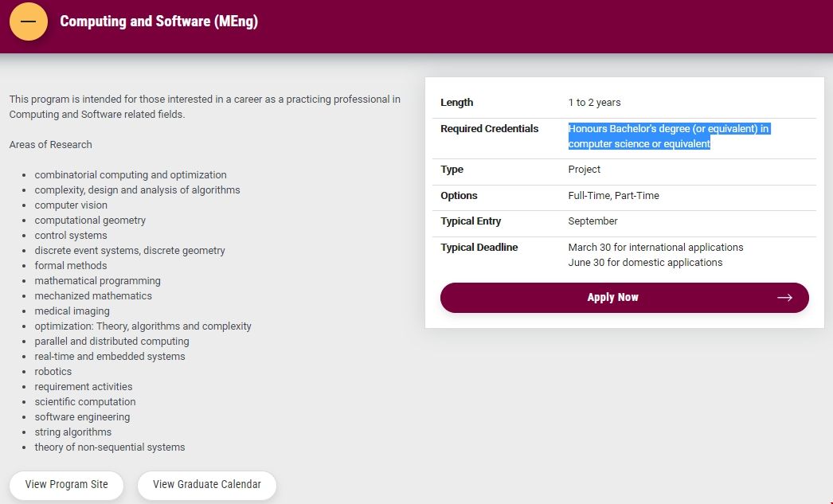Click the March 30 international deadline text

(x=655, y=248)
